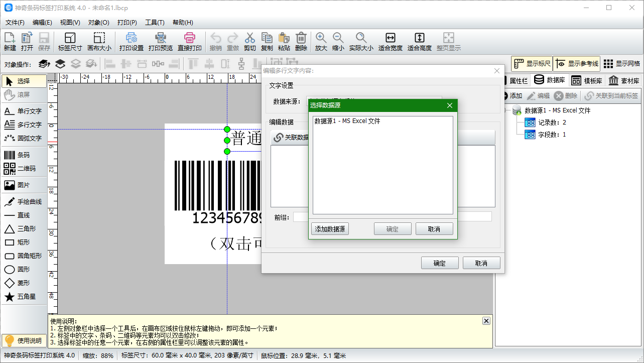Click the 画布大小 canvas size icon
The image size is (644, 363).
[x=99, y=41]
